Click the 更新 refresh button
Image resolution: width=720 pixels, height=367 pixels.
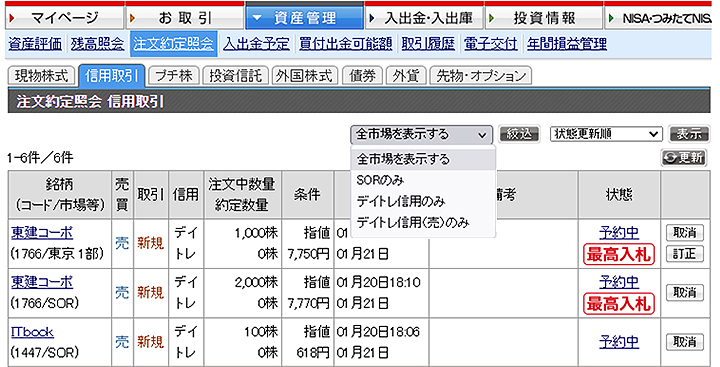point(684,158)
